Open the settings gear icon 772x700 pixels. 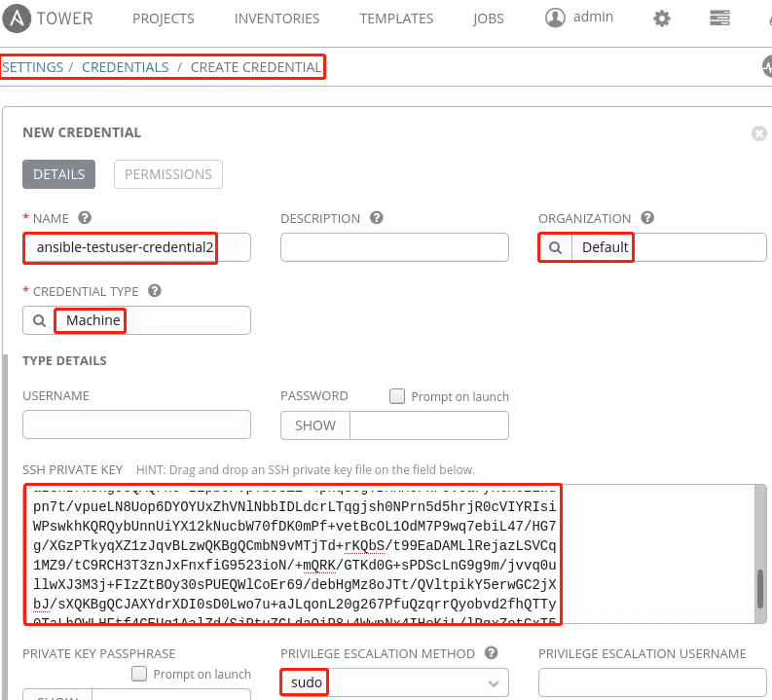tap(662, 18)
